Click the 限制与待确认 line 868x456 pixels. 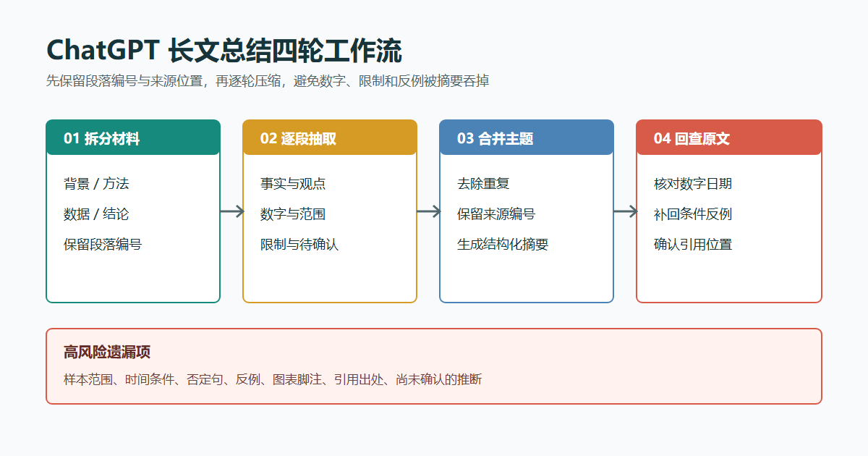point(299,245)
